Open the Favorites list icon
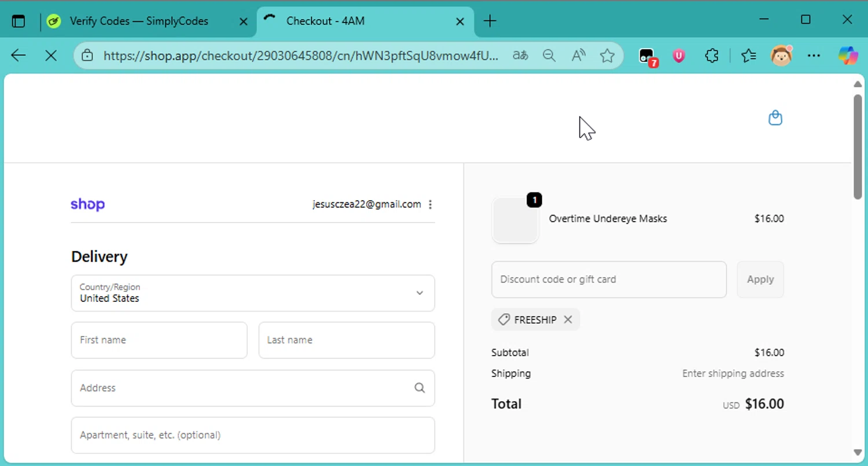868x466 pixels. pyautogui.click(x=748, y=56)
